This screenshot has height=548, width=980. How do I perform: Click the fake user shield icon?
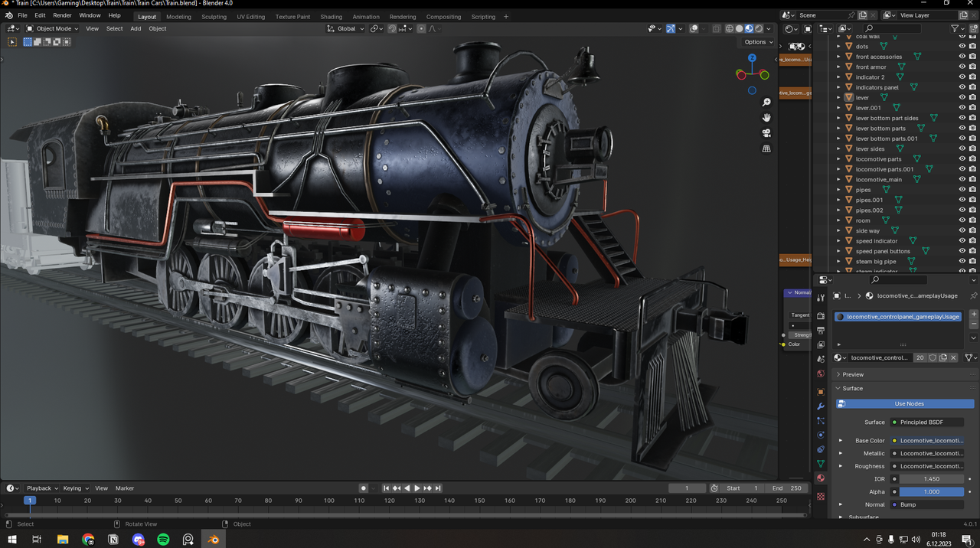[x=933, y=357]
